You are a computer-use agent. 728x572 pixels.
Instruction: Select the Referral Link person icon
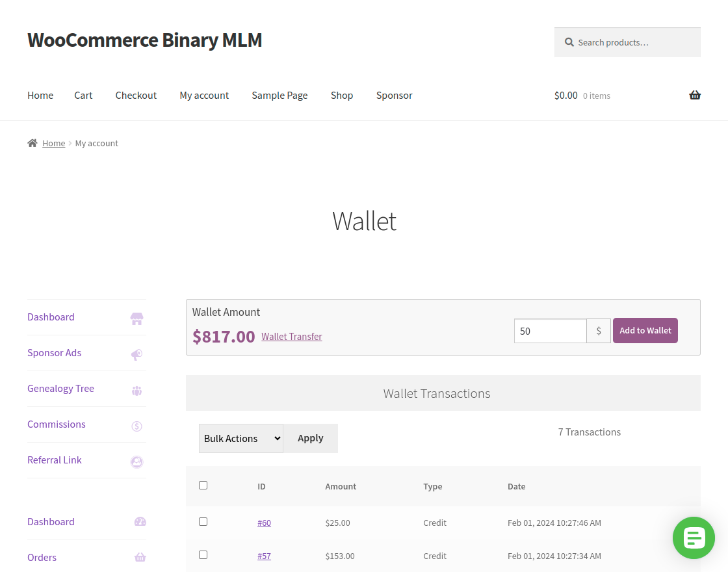click(x=136, y=461)
